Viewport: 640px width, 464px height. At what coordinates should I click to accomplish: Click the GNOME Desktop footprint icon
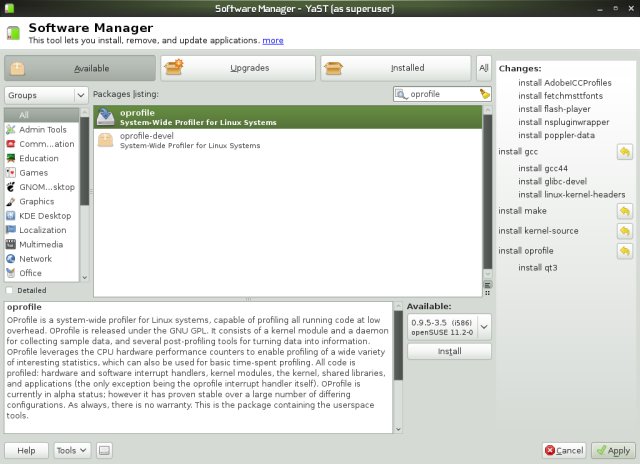(x=11, y=187)
